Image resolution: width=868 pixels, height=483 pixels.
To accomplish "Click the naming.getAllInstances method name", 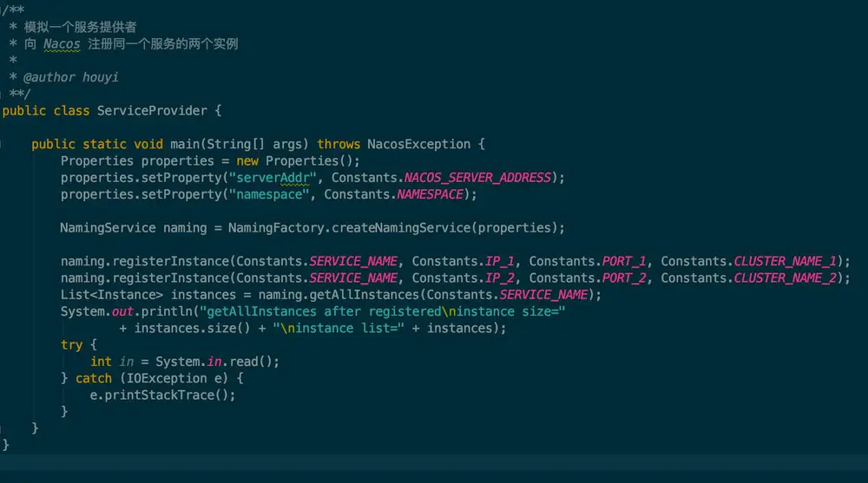I will click(x=365, y=294).
